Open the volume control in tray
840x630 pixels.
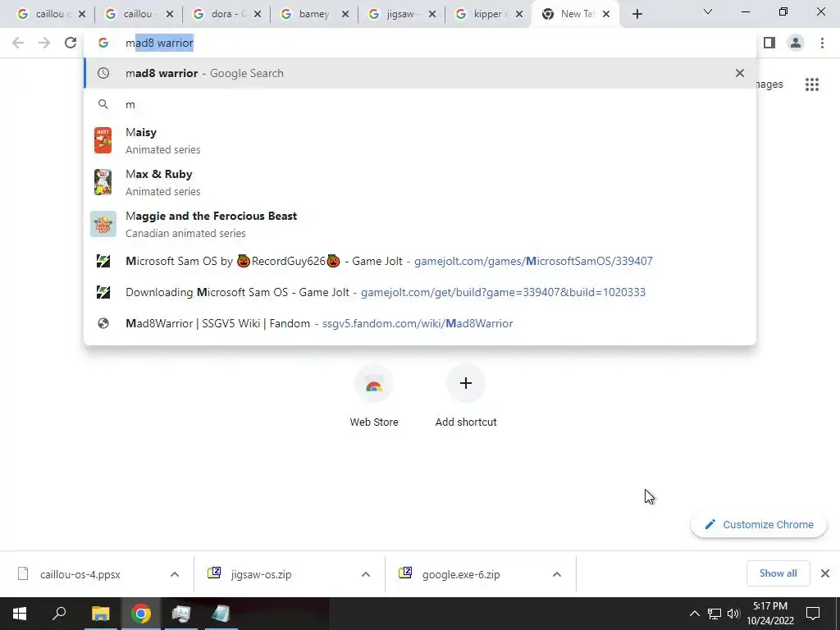(733, 614)
